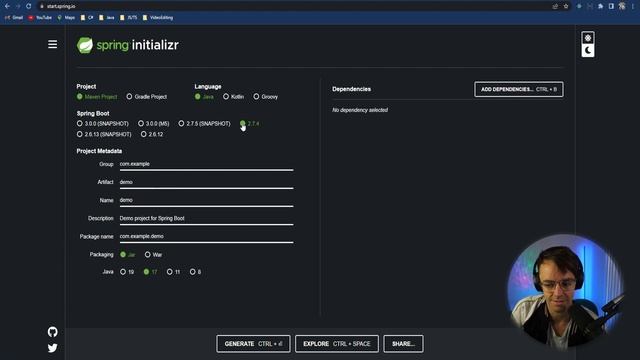Click the Generate button
Image resolution: width=640 pixels, height=360 pixels.
pos(253,344)
